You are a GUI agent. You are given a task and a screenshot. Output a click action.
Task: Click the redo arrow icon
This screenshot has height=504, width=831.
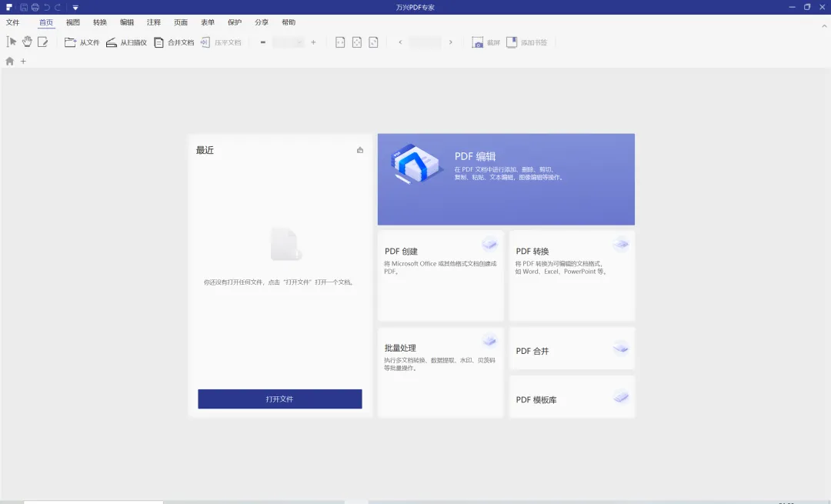coord(58,8)
